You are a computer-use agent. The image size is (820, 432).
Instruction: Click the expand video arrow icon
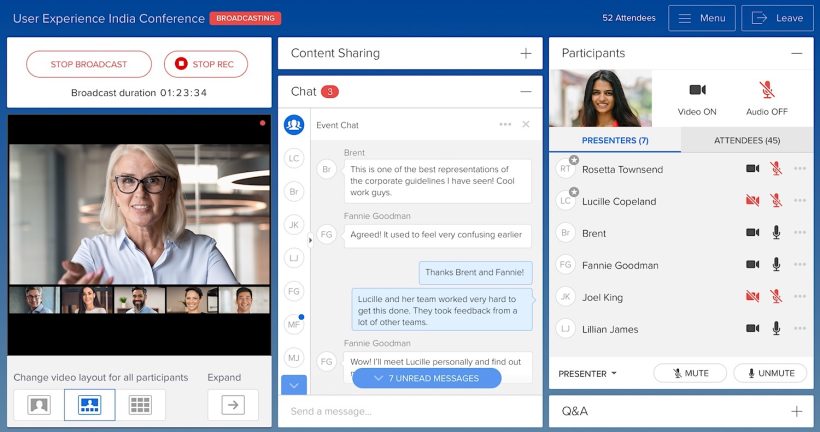pyautogui.click(x=233, y=405)
